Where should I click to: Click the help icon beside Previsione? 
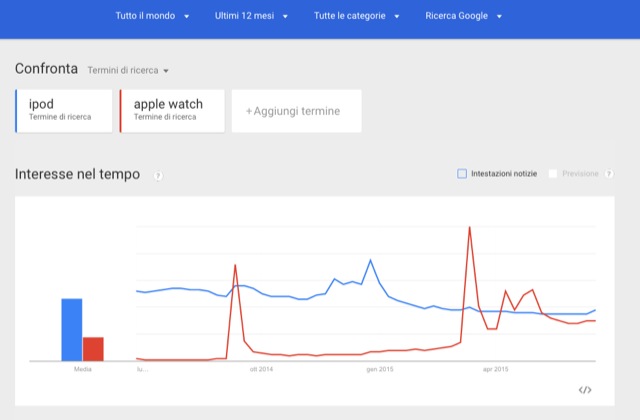[x=607, y=174]
